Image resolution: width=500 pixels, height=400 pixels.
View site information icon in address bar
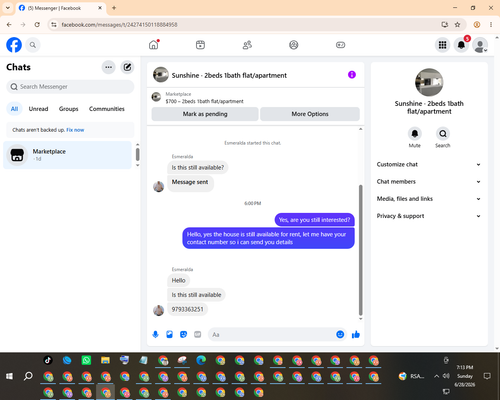54,25
